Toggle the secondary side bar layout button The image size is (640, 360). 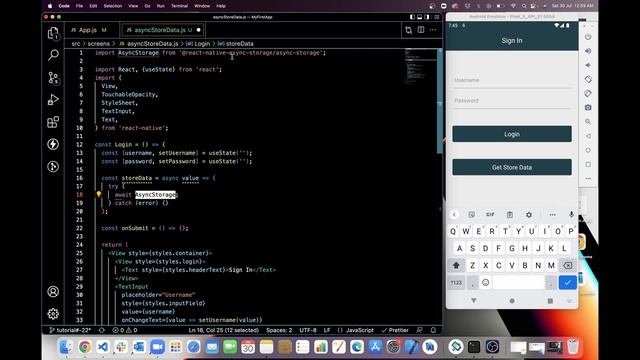427,17
